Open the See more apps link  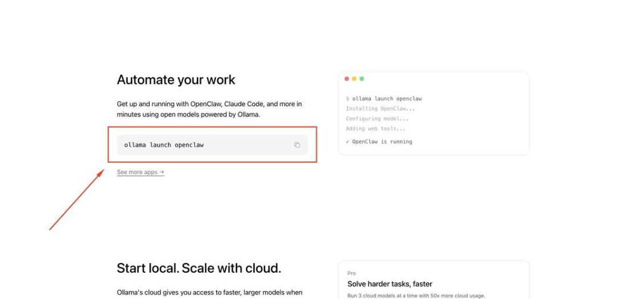point(141,172)
